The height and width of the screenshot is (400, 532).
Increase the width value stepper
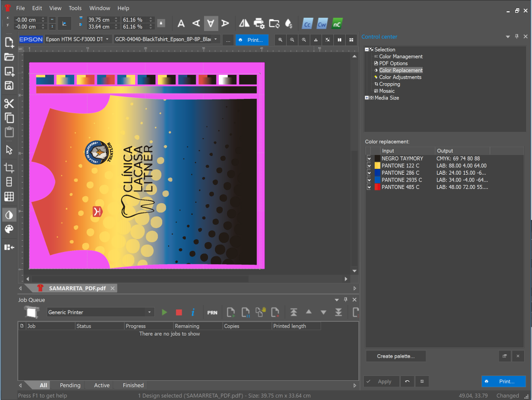coord(116,18)
